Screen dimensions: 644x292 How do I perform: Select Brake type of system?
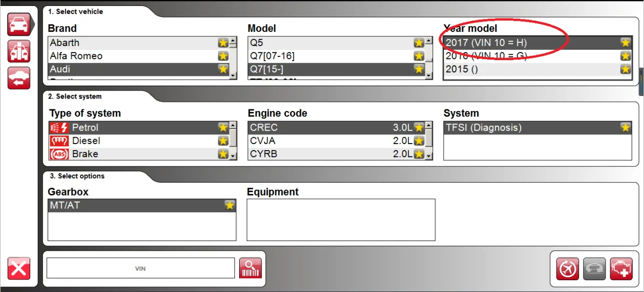click(x=139, y=154)
